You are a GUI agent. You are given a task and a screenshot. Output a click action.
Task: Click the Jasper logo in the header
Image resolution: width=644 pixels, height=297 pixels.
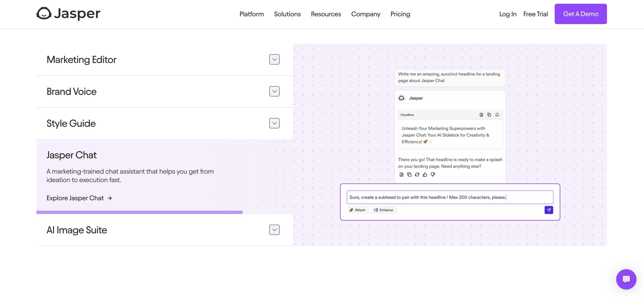click(68, 14)
